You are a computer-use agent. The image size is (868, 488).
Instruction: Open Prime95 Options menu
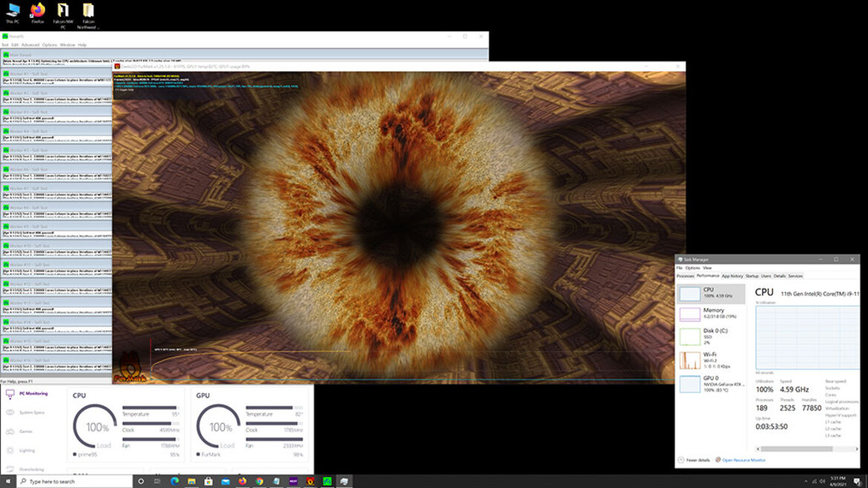click(49, 44)
